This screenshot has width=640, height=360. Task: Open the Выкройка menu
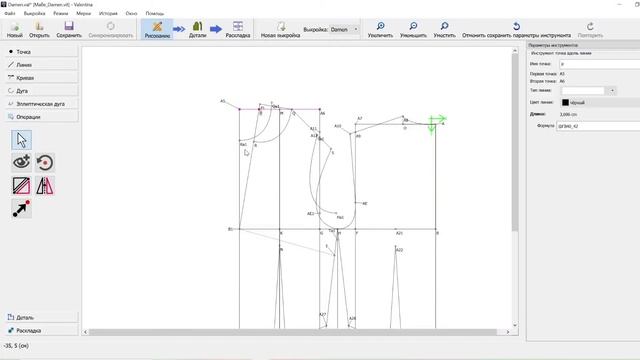tap(35, 13)
